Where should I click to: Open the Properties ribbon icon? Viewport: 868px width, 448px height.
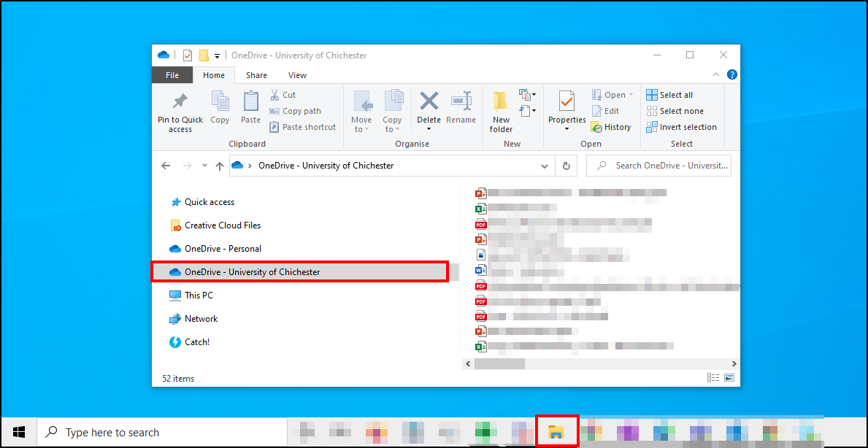(566, 101)
